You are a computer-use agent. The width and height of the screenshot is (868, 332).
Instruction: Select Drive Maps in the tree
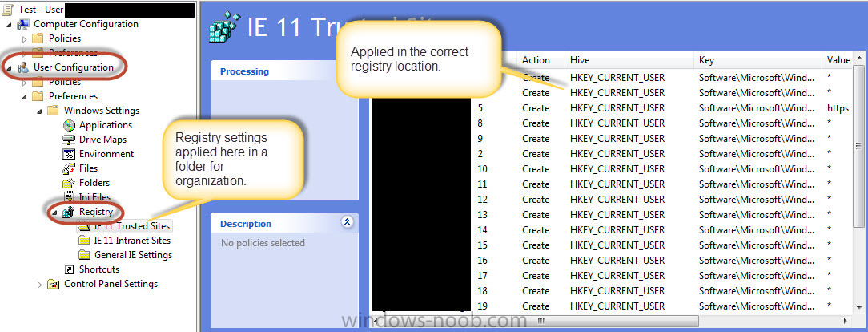[x=102, y=140]
